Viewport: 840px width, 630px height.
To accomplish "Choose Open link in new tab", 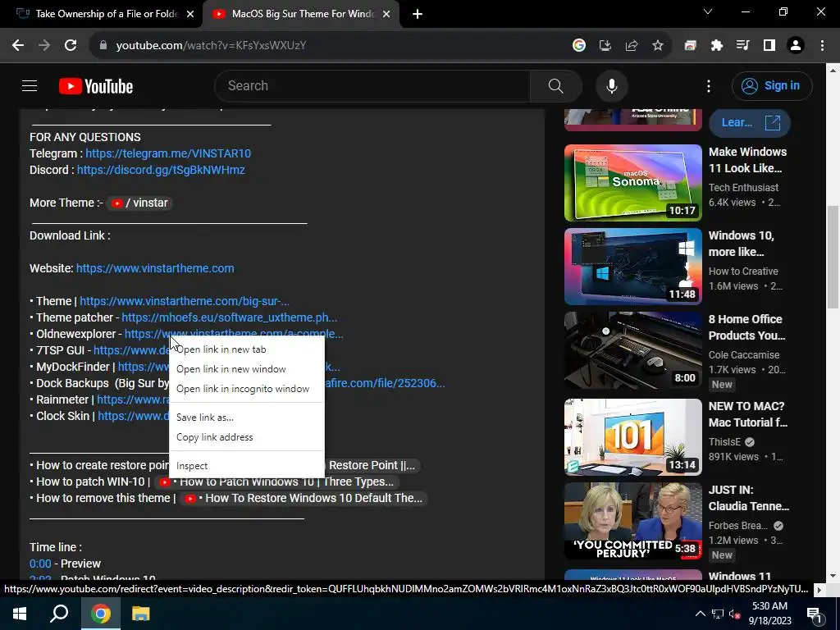I will 246,349.
